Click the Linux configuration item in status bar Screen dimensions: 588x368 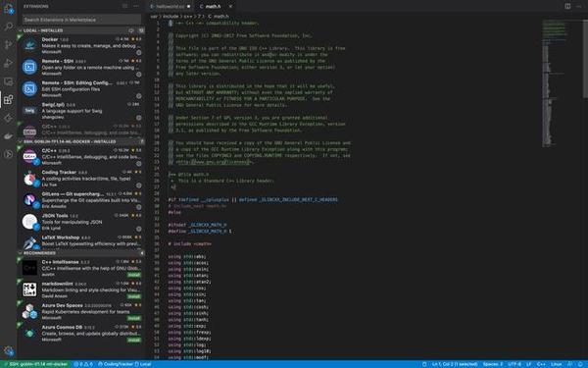556,364
